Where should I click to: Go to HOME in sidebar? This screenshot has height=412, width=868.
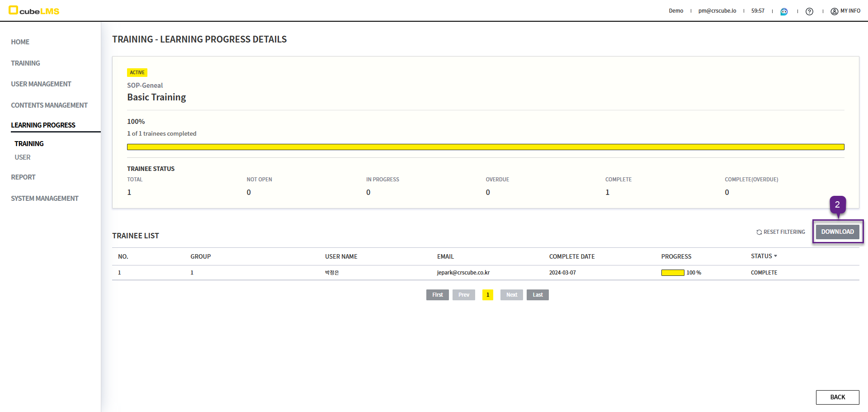click(20, 42)
